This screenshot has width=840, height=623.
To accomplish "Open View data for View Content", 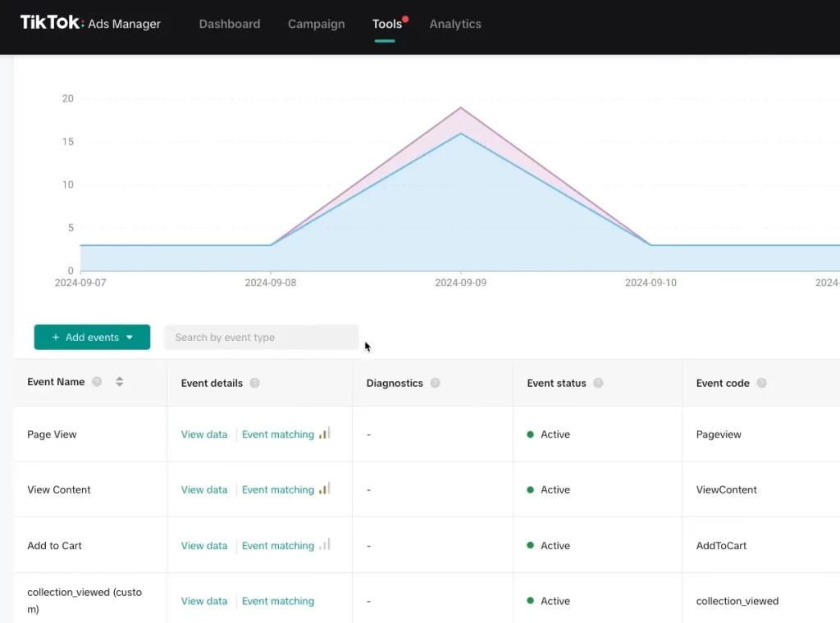I will 204,489.
